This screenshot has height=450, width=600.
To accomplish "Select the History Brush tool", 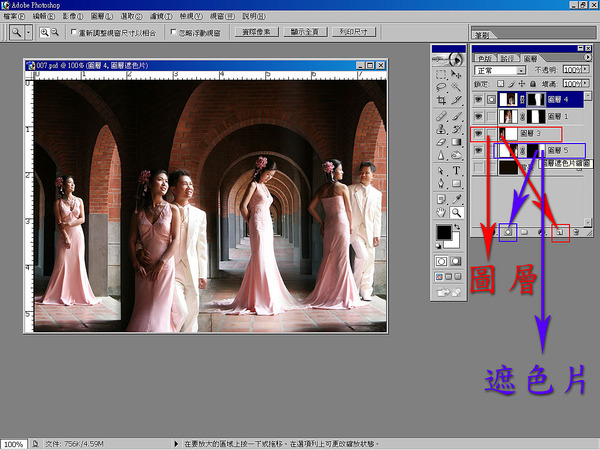I will (456, 129).
